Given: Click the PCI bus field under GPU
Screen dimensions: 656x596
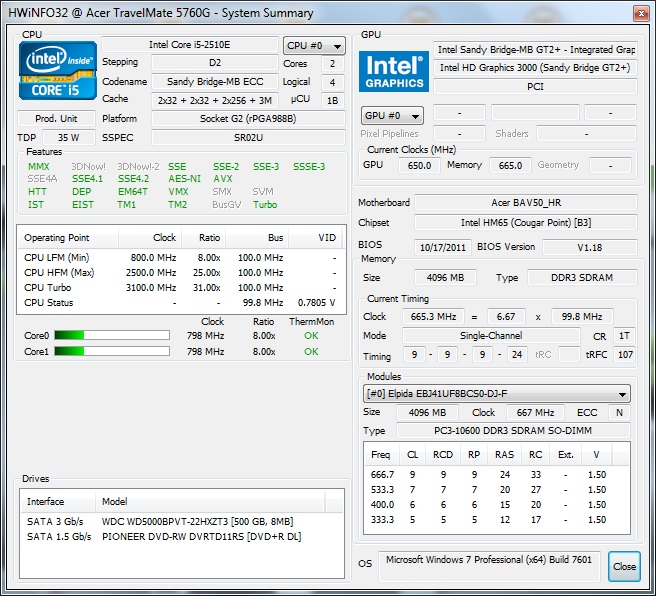Looking at the screenshot, I should [535, 87].
